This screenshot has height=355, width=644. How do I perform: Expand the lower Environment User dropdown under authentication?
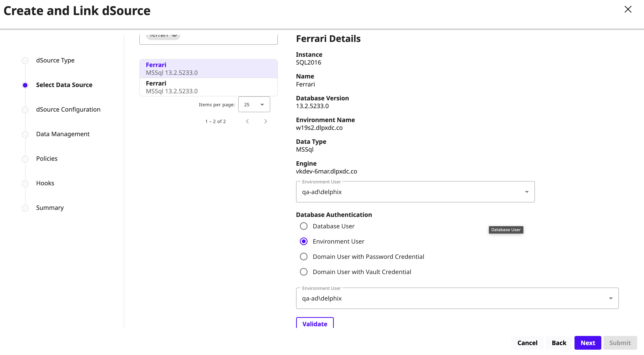(x=457, y=298)
